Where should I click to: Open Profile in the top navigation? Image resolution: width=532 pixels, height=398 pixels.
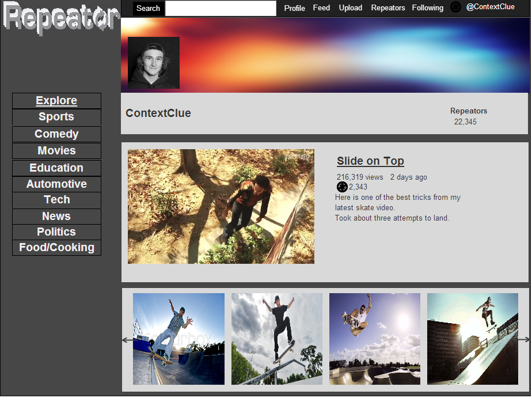coord(295,8)
